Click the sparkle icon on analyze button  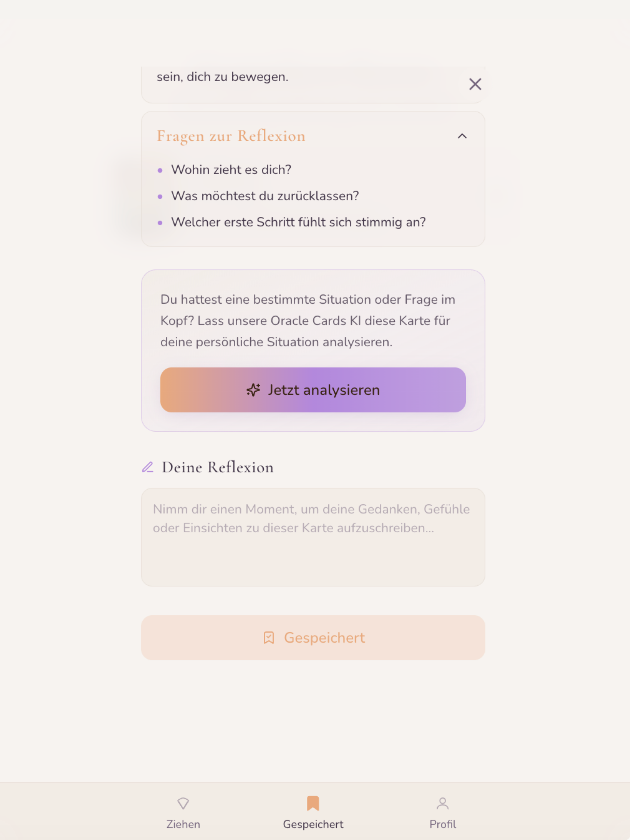[253, 390]
